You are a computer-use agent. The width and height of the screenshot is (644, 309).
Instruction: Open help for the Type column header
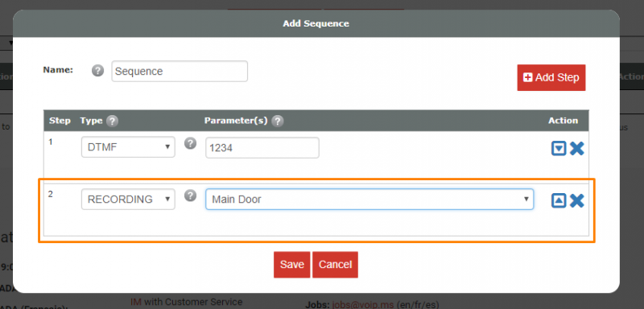tap(112, 121)
